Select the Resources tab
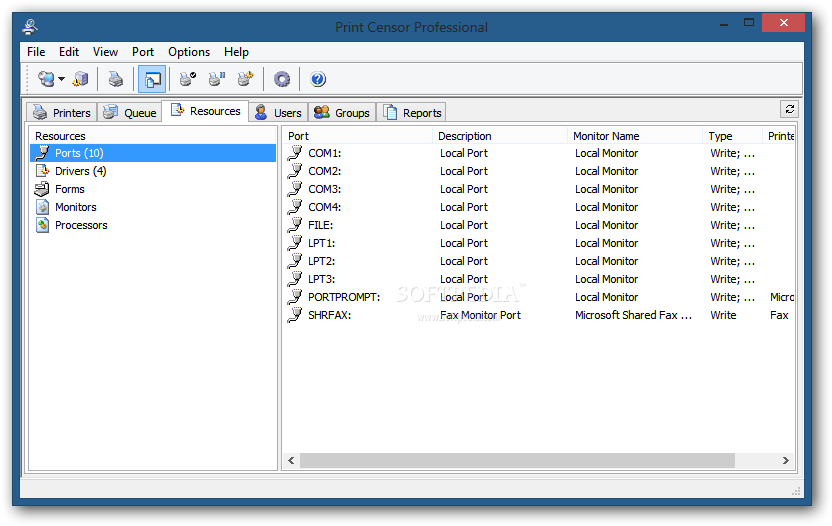832x526 pixels. [205, 111]
